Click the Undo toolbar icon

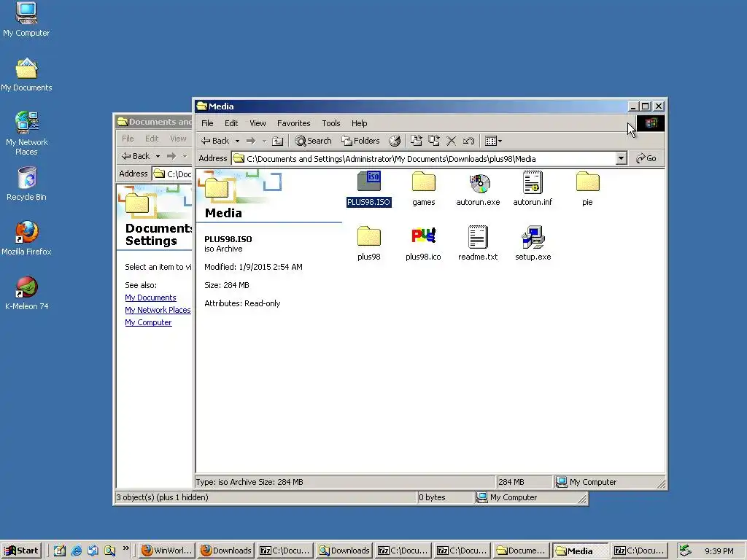point(468,141)
